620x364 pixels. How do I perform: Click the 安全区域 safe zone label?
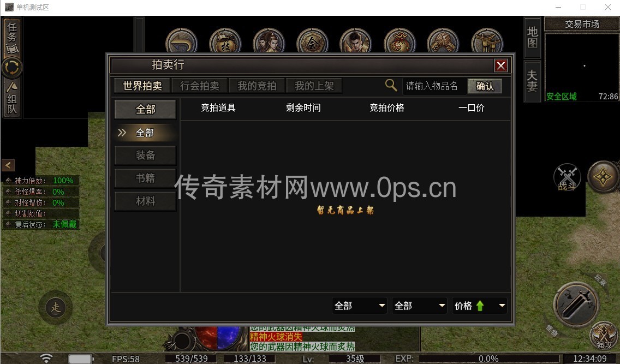click(562, 96)
